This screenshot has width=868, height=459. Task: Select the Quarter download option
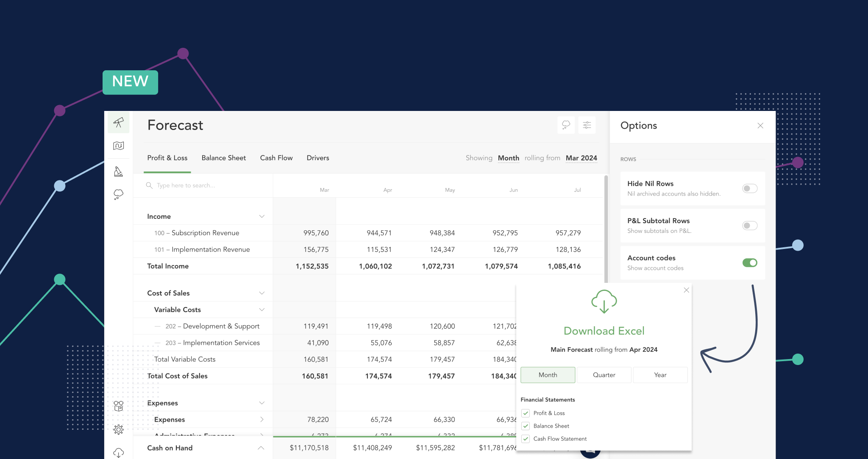point(604,374)
